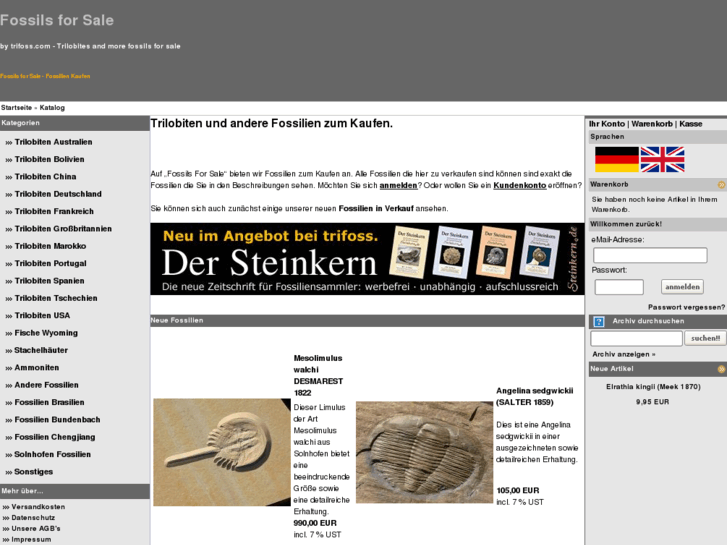Viewport: 727px width, 545px height.
Task: Open Angelina sedgwickii (SALTER 1859) title
Action: click(x=534, y=397)
